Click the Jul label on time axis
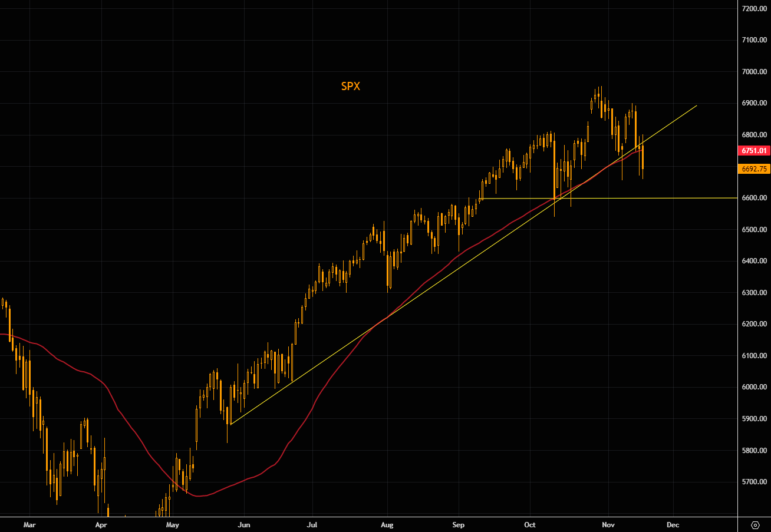771x532 pixels. coord(312,524)
